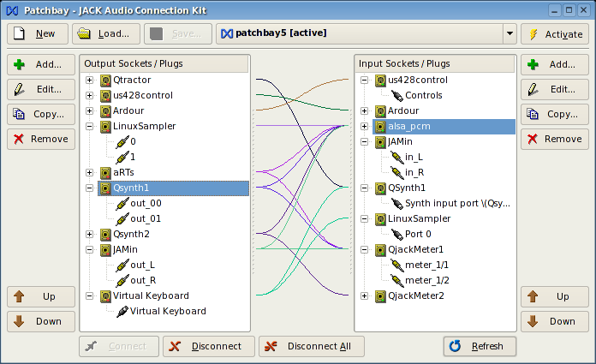Screen dimensions: 596x364
Task: Refresh the patchbay connections
Action: click(x=480, y=347)
